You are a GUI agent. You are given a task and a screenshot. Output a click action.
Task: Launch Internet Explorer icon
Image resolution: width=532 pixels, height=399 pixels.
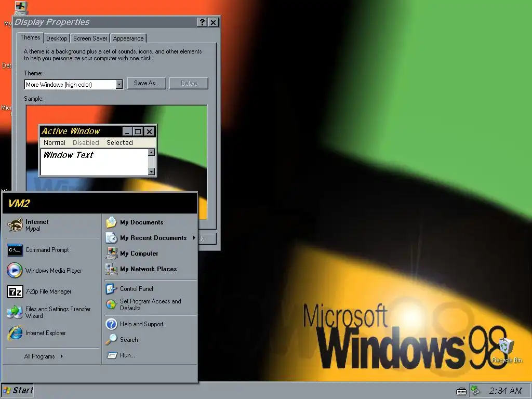15,333
